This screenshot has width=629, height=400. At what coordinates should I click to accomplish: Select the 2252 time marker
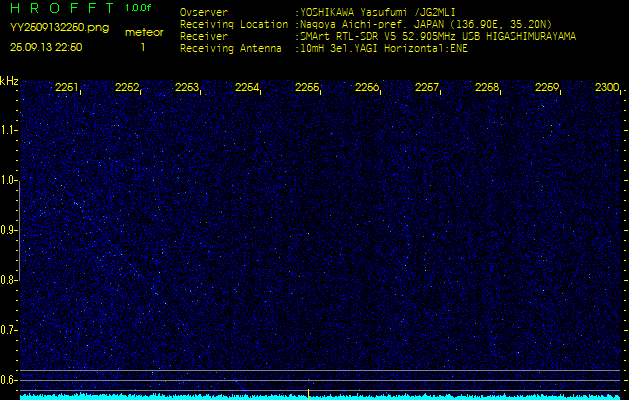coord(127,88)
